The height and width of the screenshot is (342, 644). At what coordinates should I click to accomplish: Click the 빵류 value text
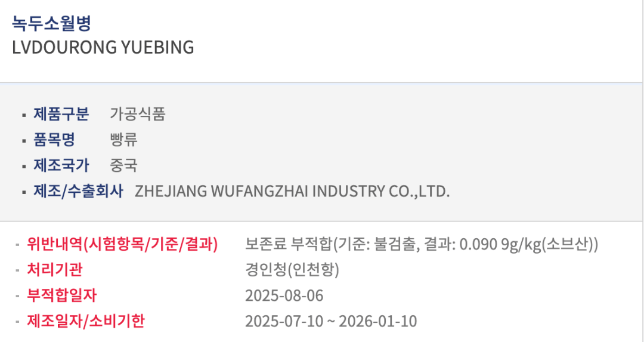(123, 140)
